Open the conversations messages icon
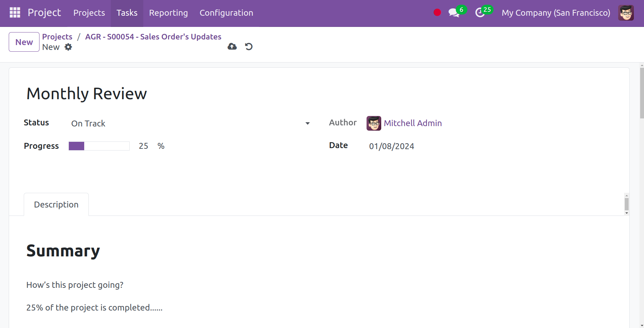This screenshot has height=328, width=644. [454, 13]
